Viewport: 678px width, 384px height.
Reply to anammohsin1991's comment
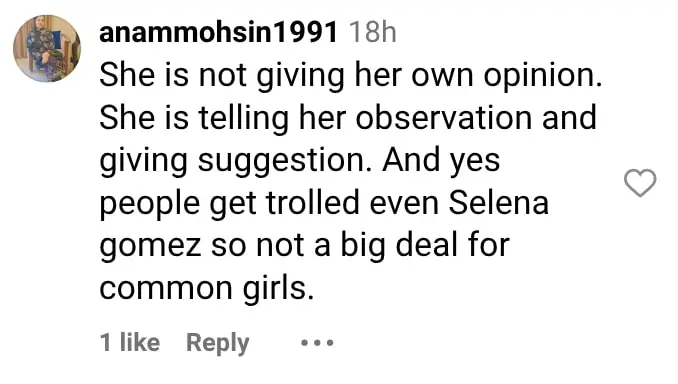pyautogui.click(x=217, y=344)
